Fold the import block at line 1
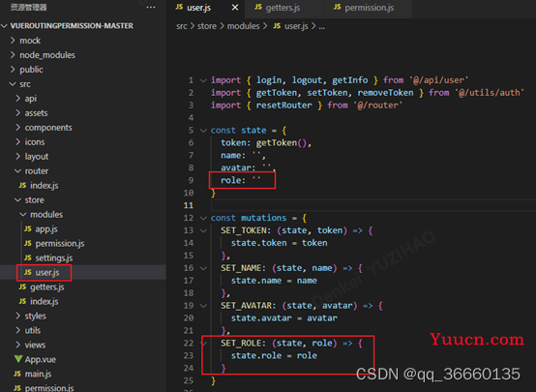This screenshot has width=536, height=392. point(203,80)
